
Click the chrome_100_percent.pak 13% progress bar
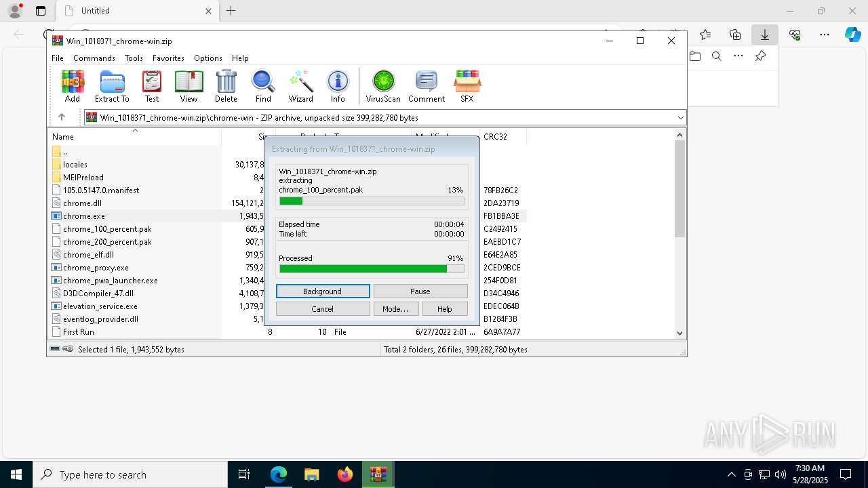(372, 201)
